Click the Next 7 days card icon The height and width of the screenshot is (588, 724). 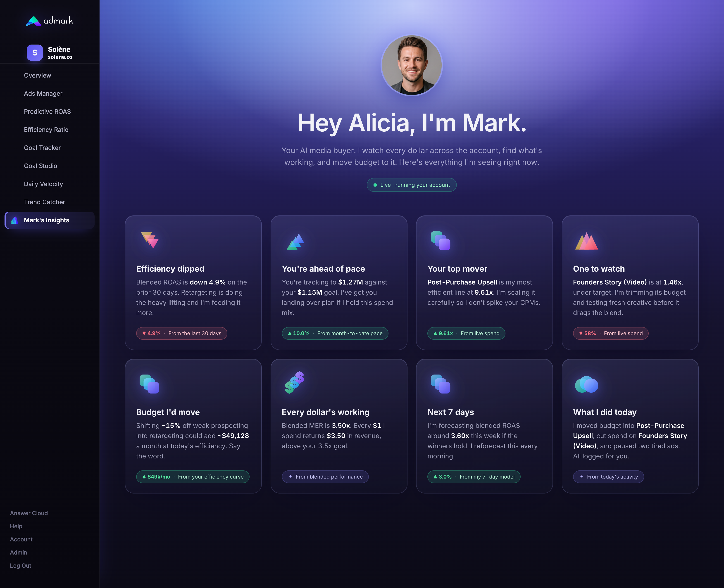[441, 384]
